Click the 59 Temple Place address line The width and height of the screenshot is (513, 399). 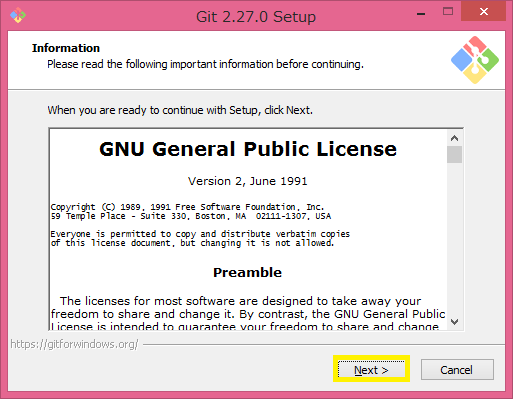point(191,216)
